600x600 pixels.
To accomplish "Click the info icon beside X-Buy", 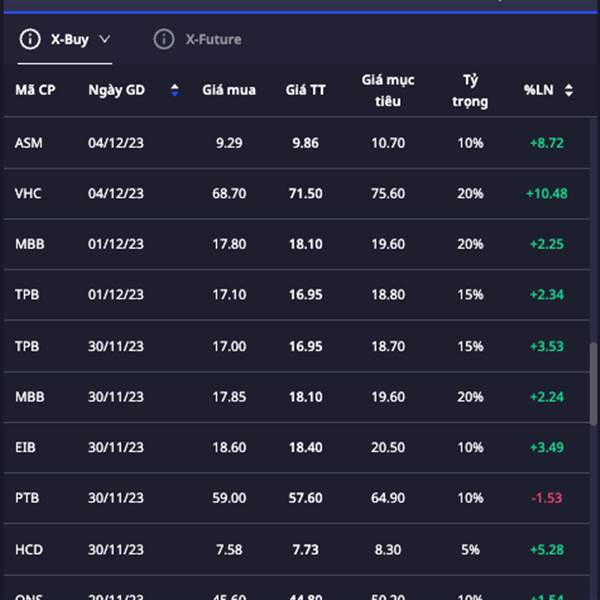I will 31,40.
